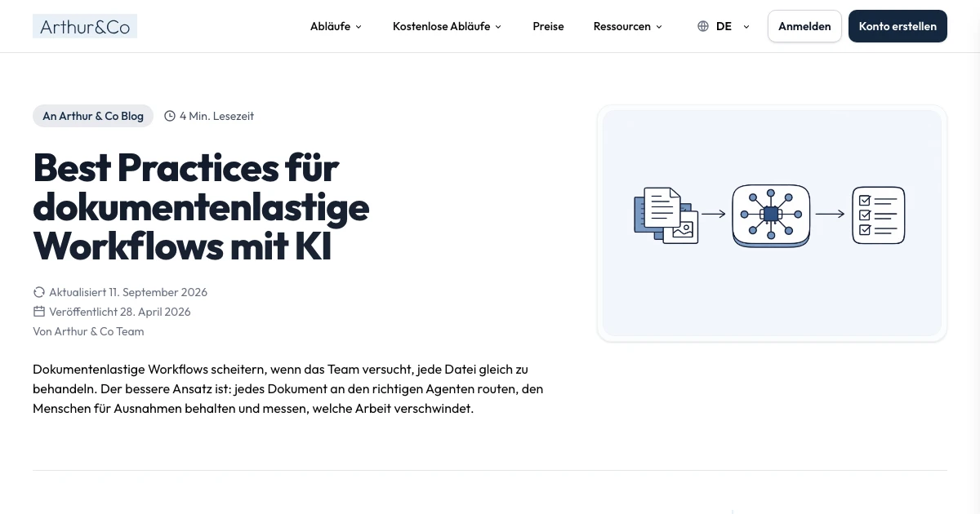Click the documents stack icon in illustration
Image resolution: width=980 pixels, height=514 pixels.
tap(666, 215)
